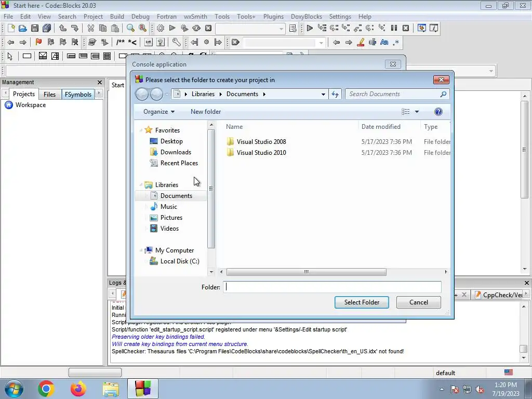Click the New file toolbar icon

click(x=11, y=28)
